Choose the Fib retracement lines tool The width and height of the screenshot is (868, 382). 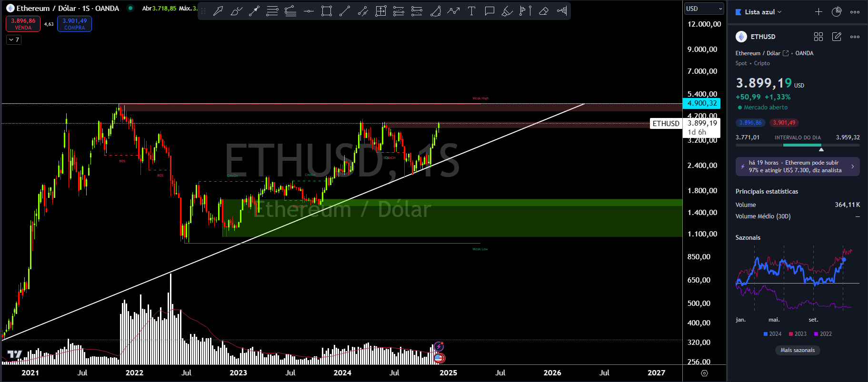click(x=272, y=11)
